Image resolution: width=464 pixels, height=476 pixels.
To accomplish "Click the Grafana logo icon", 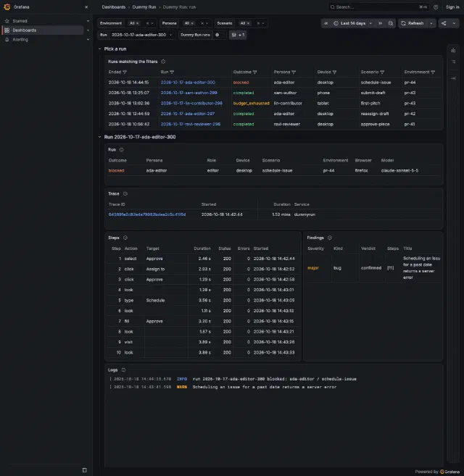I will click(7, 7).
